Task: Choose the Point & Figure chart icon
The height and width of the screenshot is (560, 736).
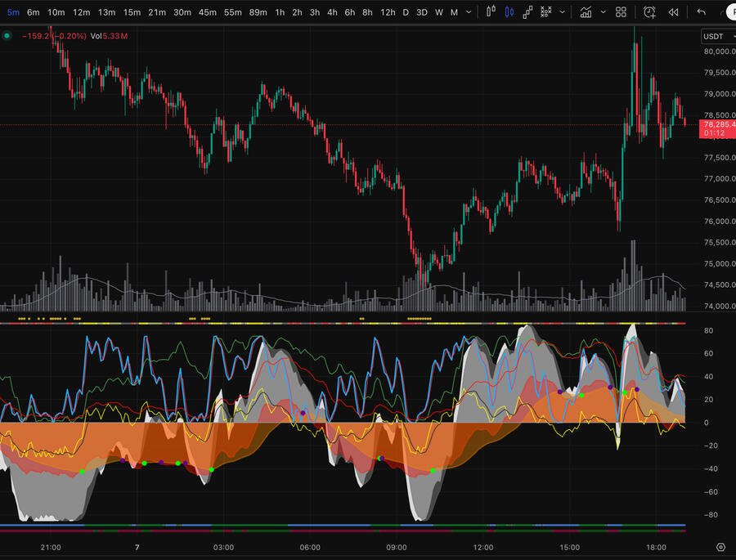Action: 545,12
